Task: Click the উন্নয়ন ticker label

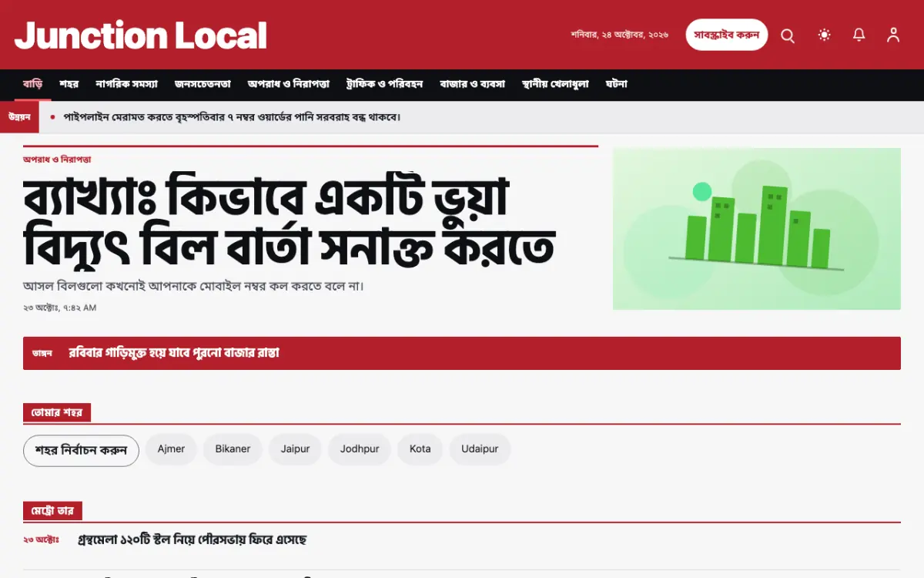Action: click(x=19, y=117)
